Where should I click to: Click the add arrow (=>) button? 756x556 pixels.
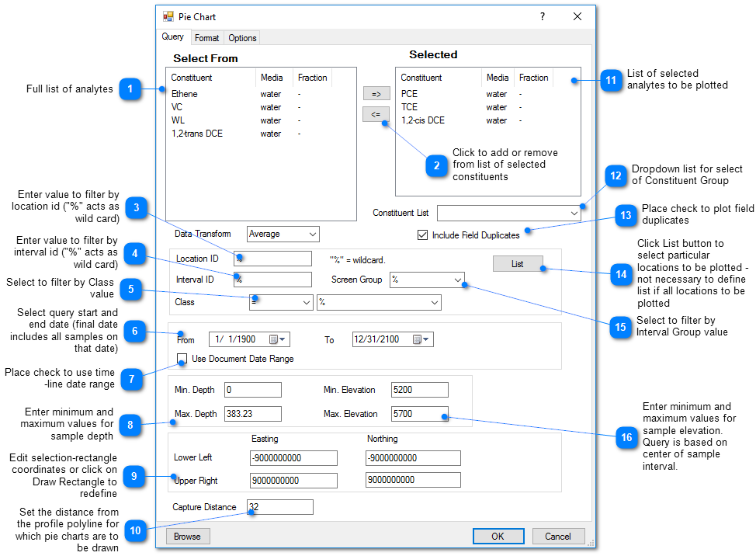click(376, 94)
